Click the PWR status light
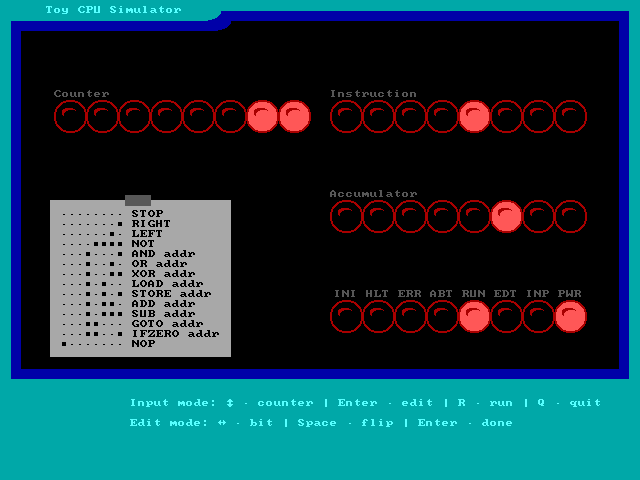The image size is (640, 480). (x=570, y=317)
